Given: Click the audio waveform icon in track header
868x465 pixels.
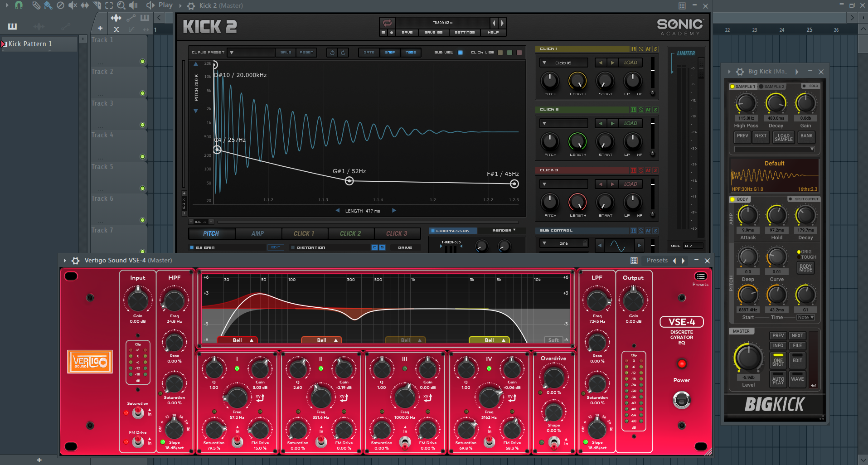Looking at the screenshot, I should point(116,18).
